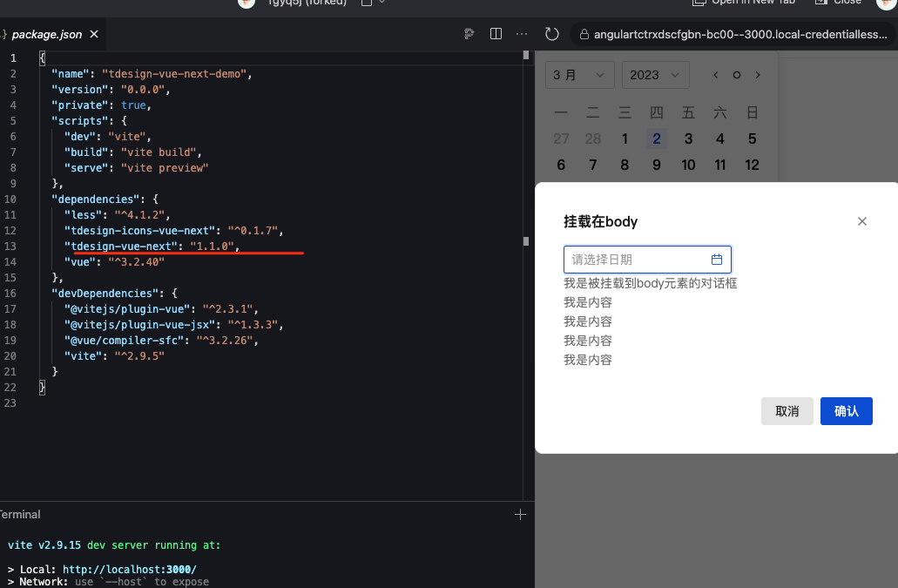Click the Open in New Tab icon
Image resolution: width=898 pixels, height=588 pixels.
click(x=699, y=3)
